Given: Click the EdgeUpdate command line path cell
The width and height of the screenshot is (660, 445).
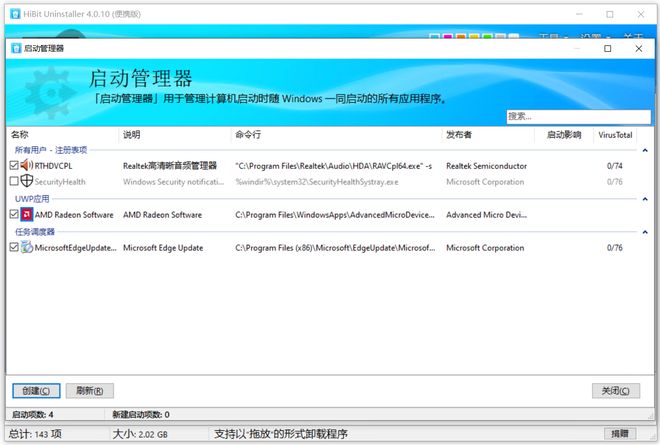Looking at the screenshot, I should pos(335,248).
